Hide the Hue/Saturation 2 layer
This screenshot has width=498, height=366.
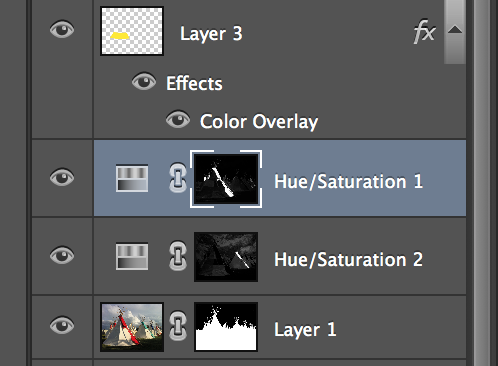pyautogui.click(x=62, y=256)
